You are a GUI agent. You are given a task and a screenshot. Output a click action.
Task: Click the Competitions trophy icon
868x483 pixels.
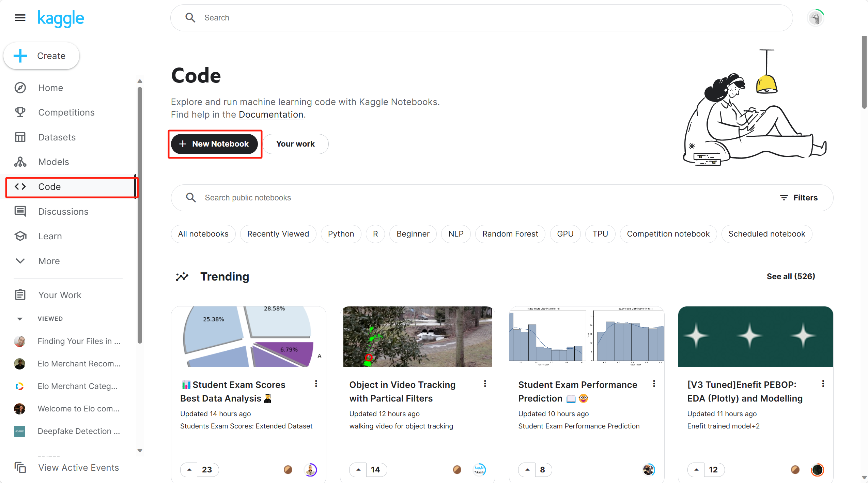20,112
